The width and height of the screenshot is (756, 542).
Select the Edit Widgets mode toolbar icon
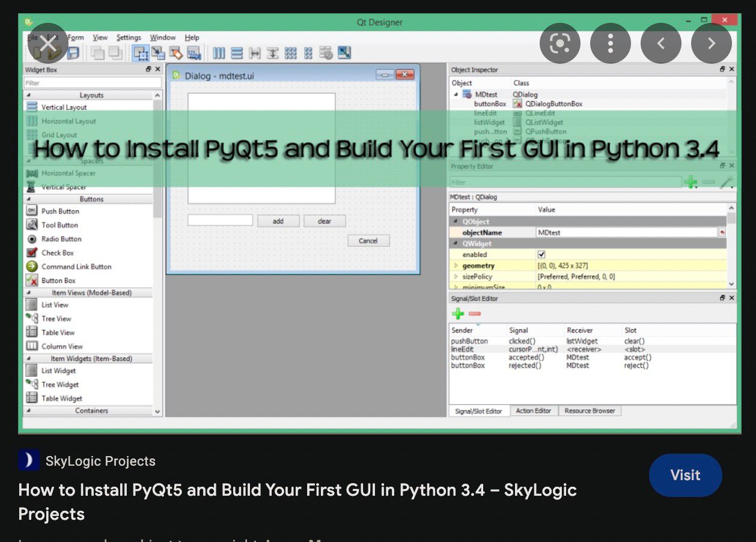click(141, 53)
